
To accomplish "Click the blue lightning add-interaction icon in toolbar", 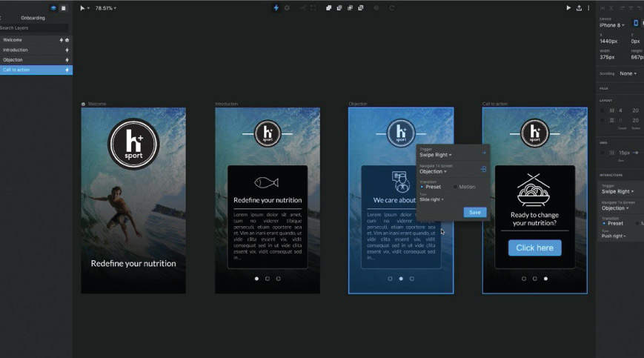I will pos(276,8).
